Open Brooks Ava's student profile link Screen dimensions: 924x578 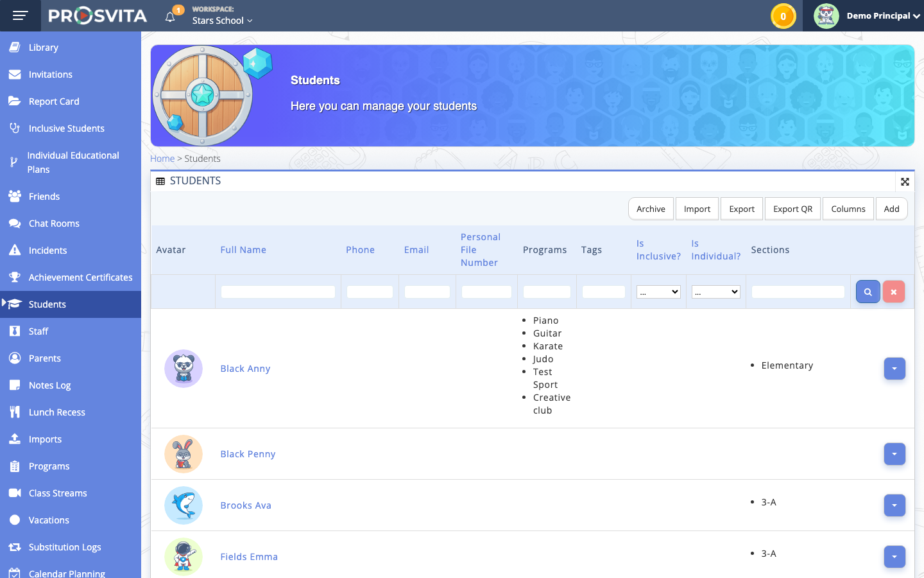pyautogui.click(x=246, y=505)
